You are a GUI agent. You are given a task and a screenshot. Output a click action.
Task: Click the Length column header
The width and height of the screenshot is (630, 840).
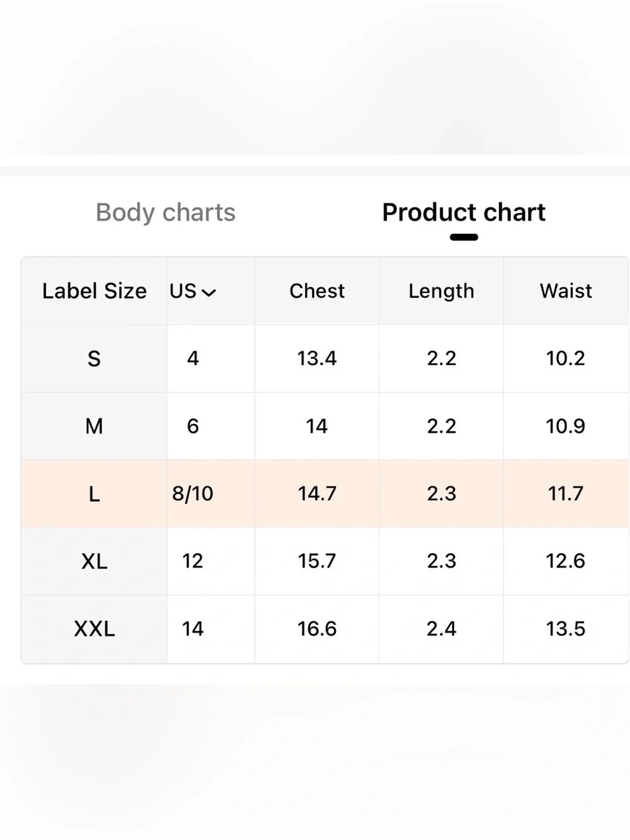tap(441, 291)
